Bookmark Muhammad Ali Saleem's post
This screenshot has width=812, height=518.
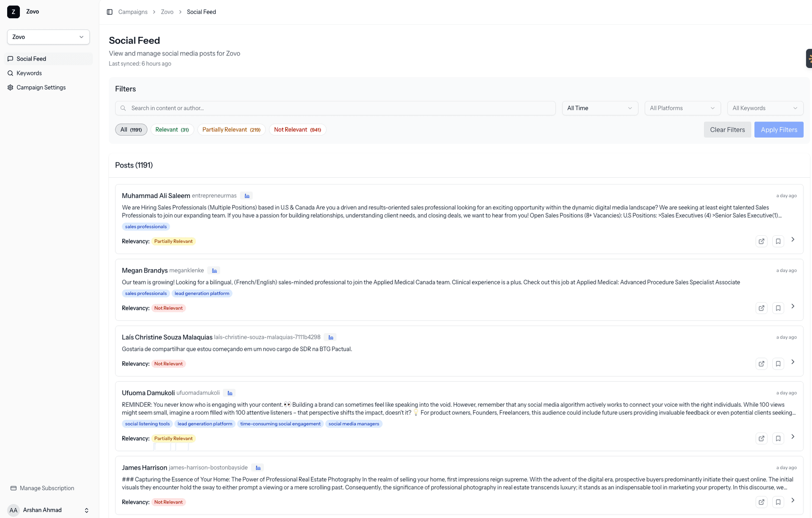click(x=778, y=241)
